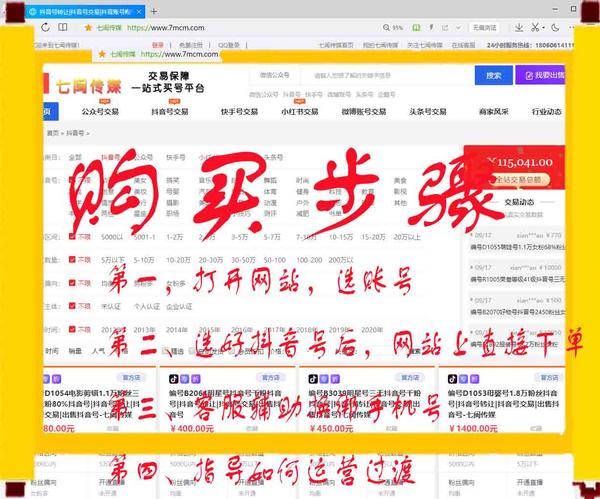
Task: Click the blue 搜索 button
Action: pos(494,75)
